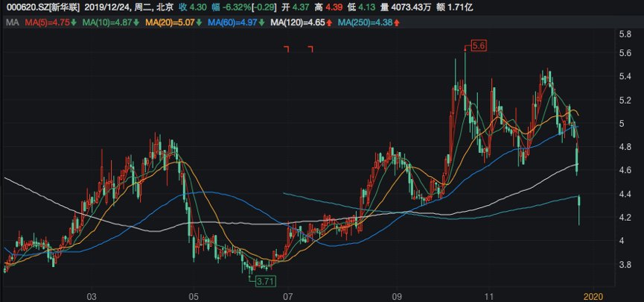Select the MA(20)=5.07 orange legend entry
Viewport: 644px width, 302px height.
(170, 23)
